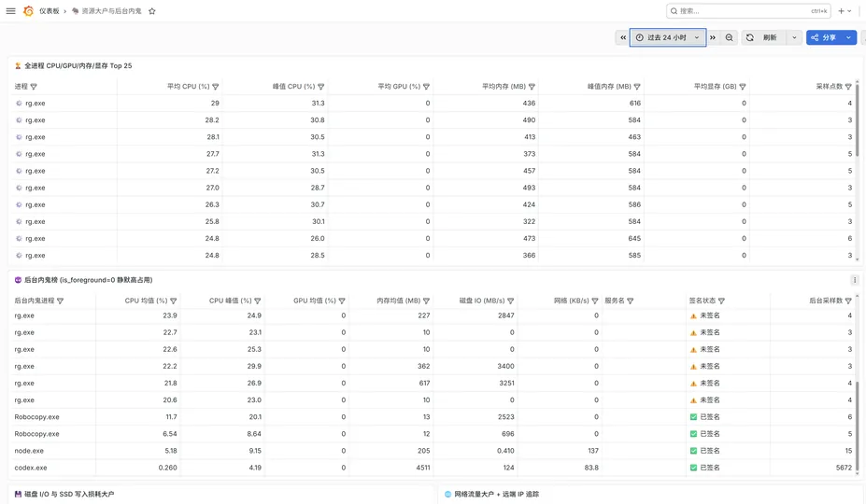Image resolution: width=866 pixels, height=504 pixels.
Task: Select the node.exe process row
Action: pos(433,451)
